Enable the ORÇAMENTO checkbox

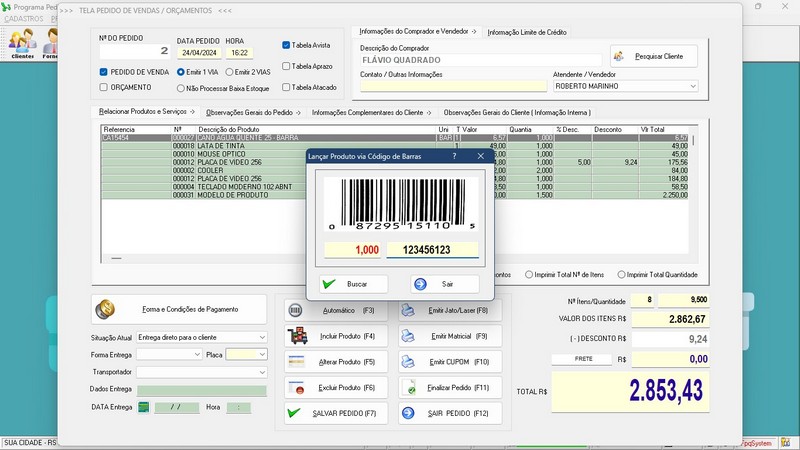pos(104,87)
